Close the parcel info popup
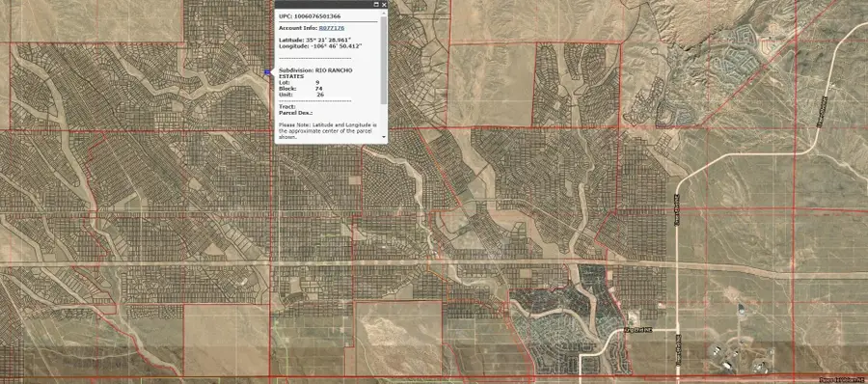The width and height of the screenshot is (868, 384). pos(384,5)
